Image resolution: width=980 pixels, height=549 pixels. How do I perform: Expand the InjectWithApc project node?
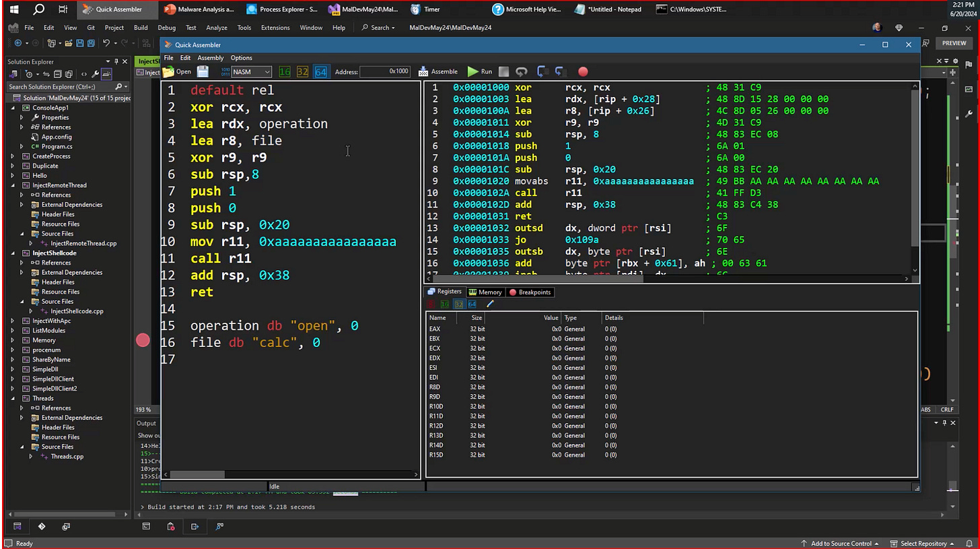(x=13, y=321)
